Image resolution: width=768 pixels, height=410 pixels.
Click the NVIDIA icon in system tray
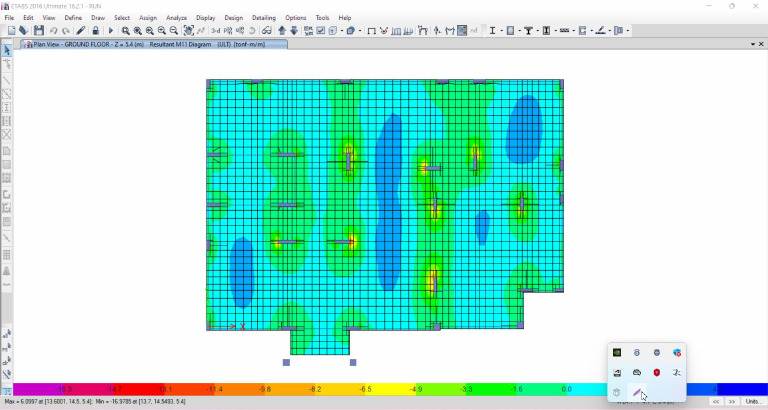(617, 353)
